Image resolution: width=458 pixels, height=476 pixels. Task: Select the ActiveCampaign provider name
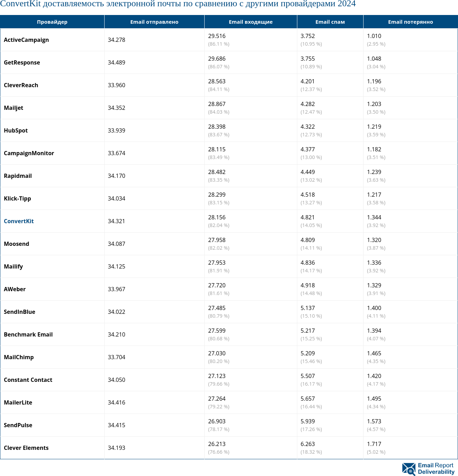click(x=26, y=40)
